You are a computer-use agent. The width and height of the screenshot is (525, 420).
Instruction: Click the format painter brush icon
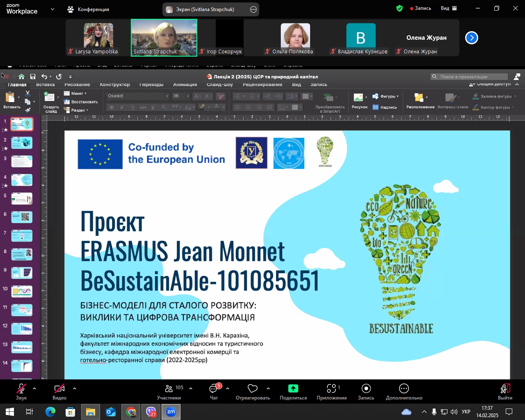[x=27, y=110]
